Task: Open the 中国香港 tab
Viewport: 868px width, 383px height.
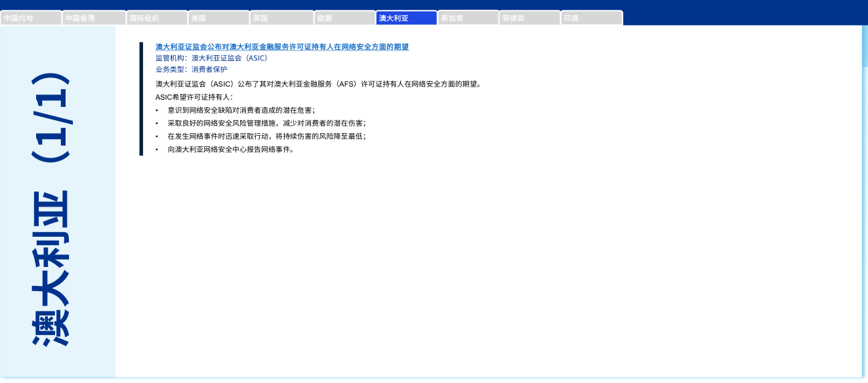Action: (93, 18)
